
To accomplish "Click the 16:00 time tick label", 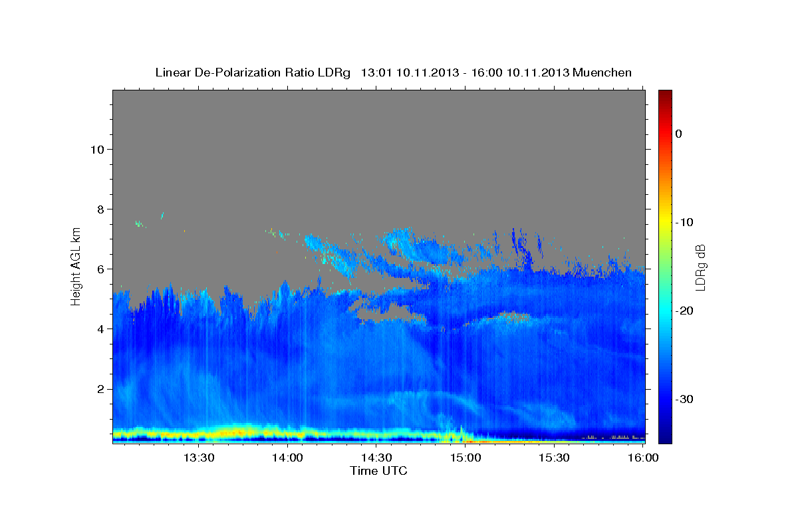I will (643, 458).
